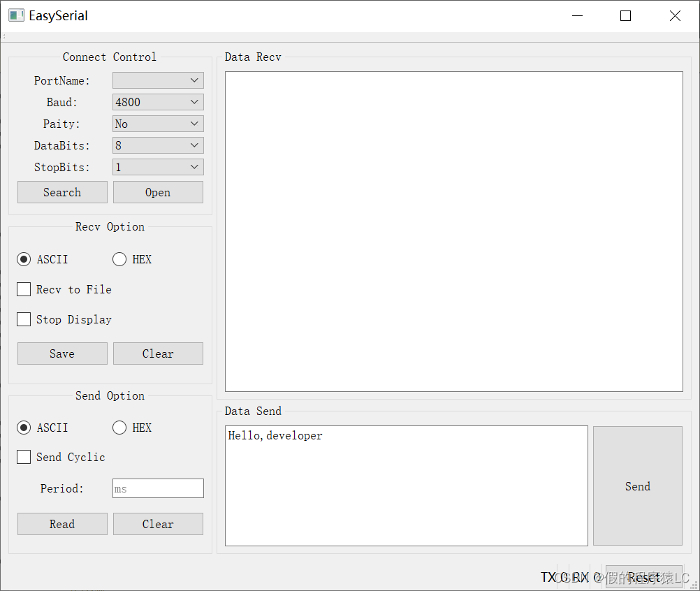Expand the StopBits dropdown showing 1
The image size is (700, 591).
pos(158,167)
